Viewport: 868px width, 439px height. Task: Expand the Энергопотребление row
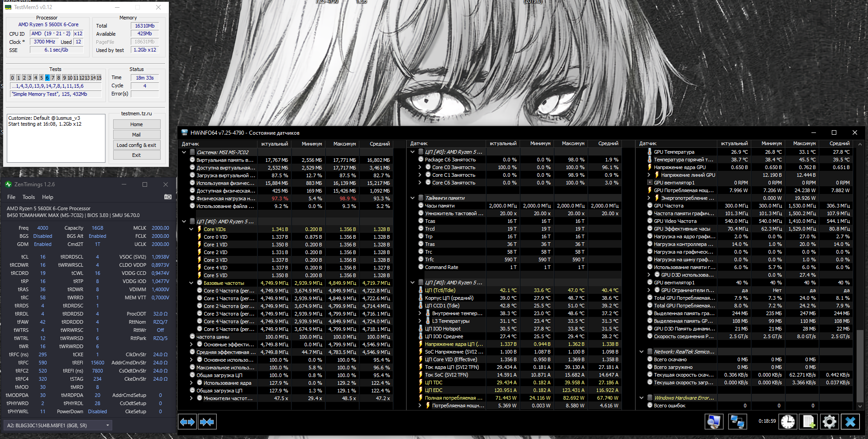[649, 198]
